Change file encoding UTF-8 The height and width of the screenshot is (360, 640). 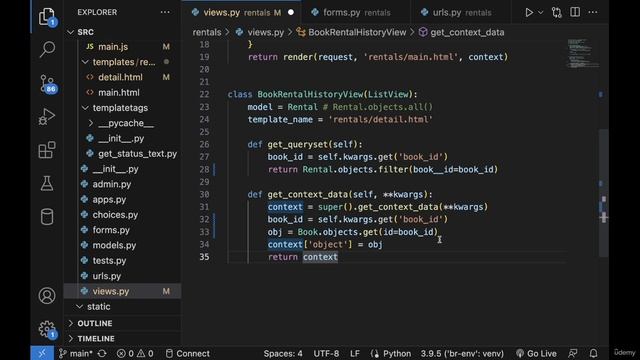(326, 353)
